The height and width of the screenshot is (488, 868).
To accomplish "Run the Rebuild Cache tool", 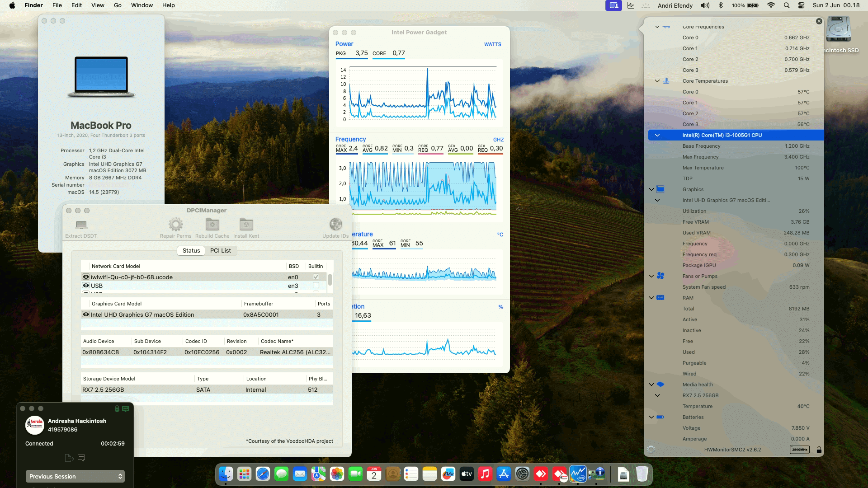I will tap(212, 226).
